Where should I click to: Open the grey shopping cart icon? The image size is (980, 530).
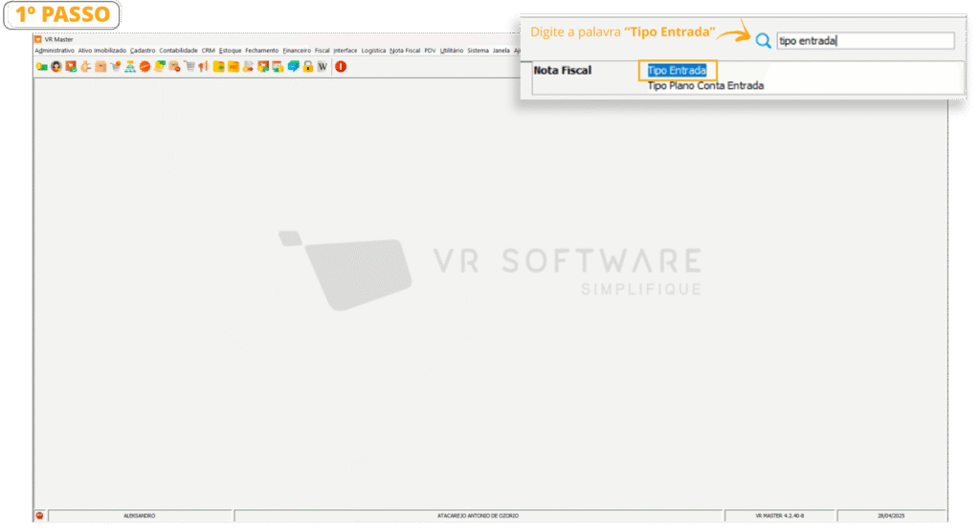[x=189, y=67]
